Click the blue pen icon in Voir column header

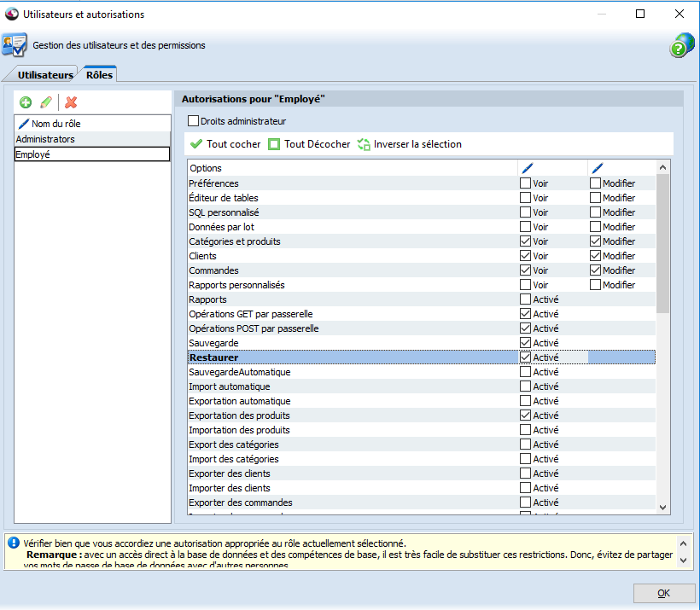point(528,168)
